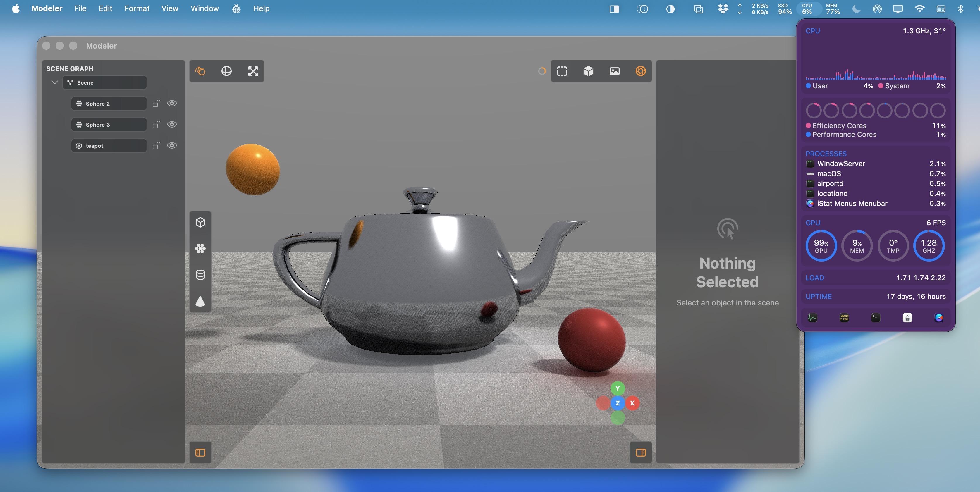Select the orange aperture ray-trace mode
This screenshot has height=492, width=980.
[x=641, y=71]
